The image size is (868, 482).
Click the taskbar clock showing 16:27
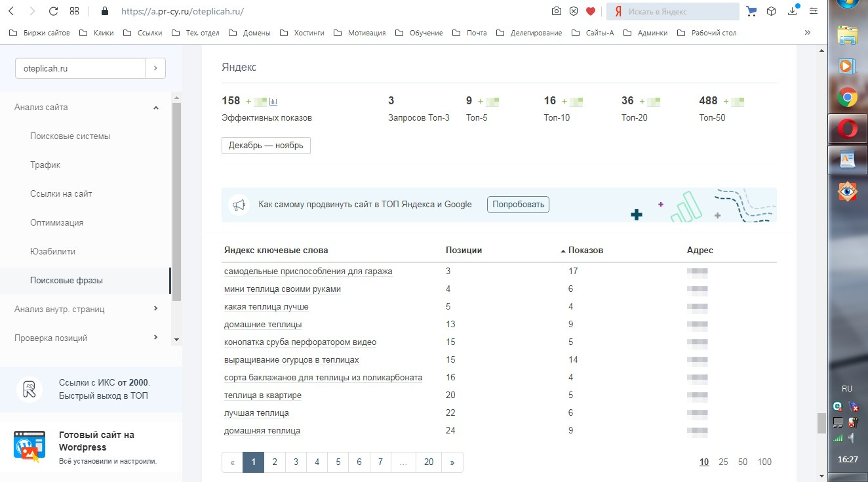(848, 460)
